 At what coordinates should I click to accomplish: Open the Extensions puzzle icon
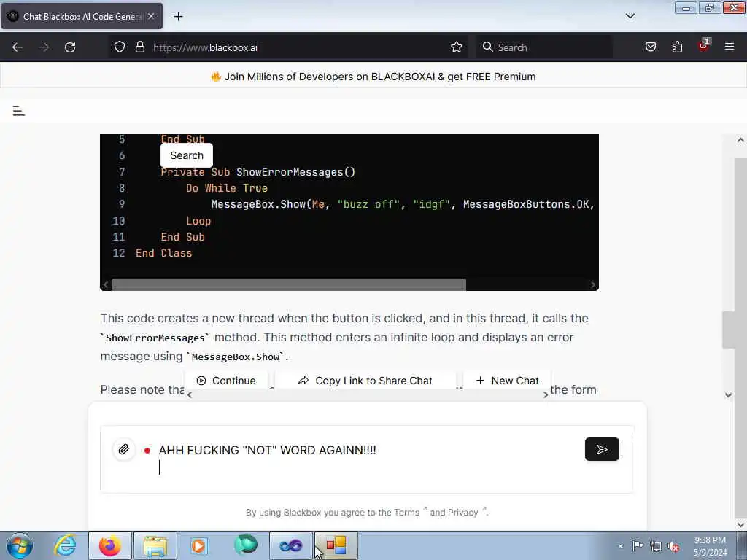[x=677, y=47]
